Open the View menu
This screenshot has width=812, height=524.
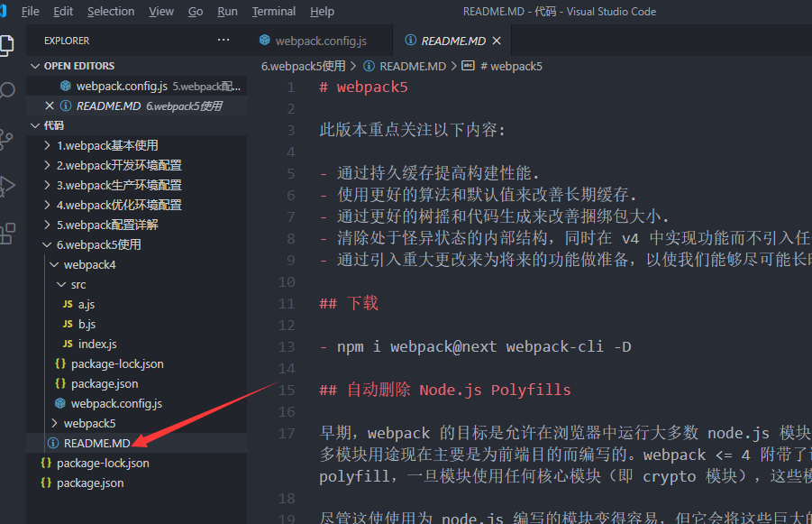point(161,12)
